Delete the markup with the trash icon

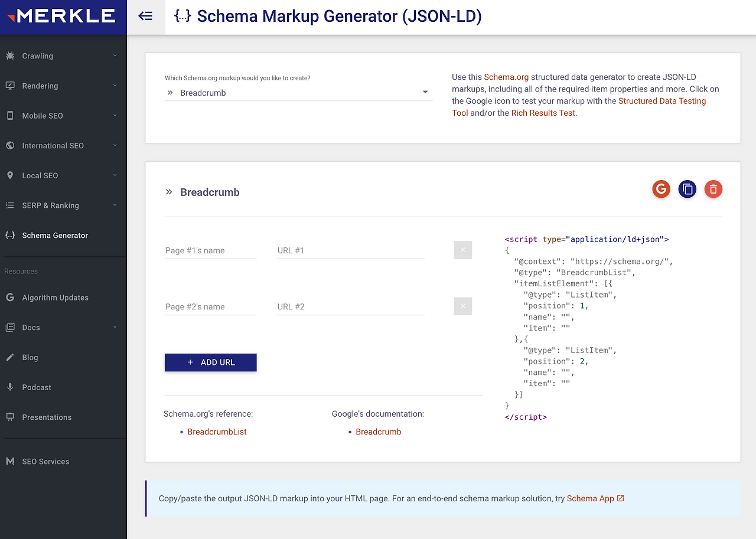pyautogui.click(x=713, y=189)
